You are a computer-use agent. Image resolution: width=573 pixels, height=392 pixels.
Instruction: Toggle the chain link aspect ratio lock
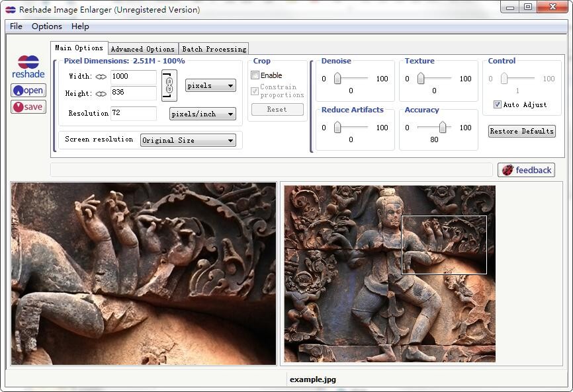pos(169,86)
